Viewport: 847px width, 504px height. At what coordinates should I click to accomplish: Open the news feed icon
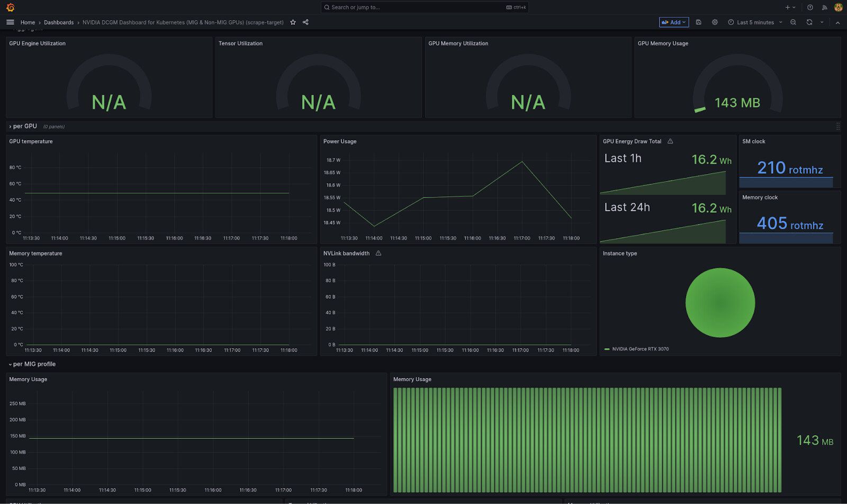coord(824,7)
